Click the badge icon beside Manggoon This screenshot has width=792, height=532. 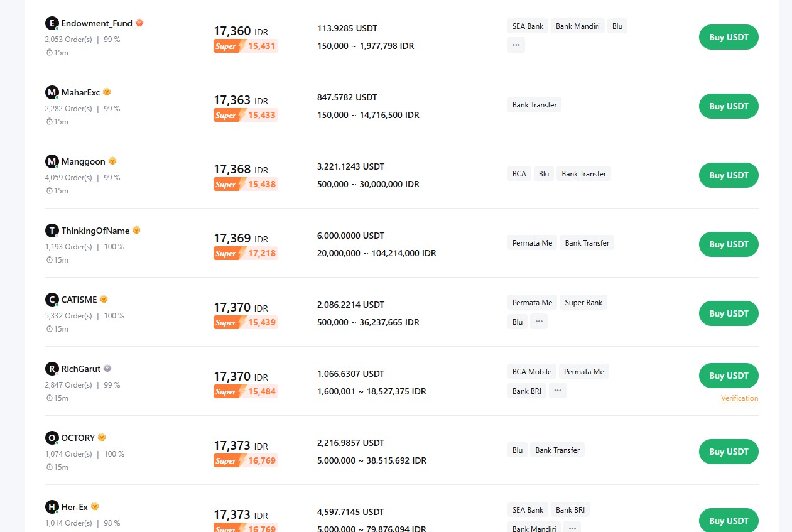point(112,161)
